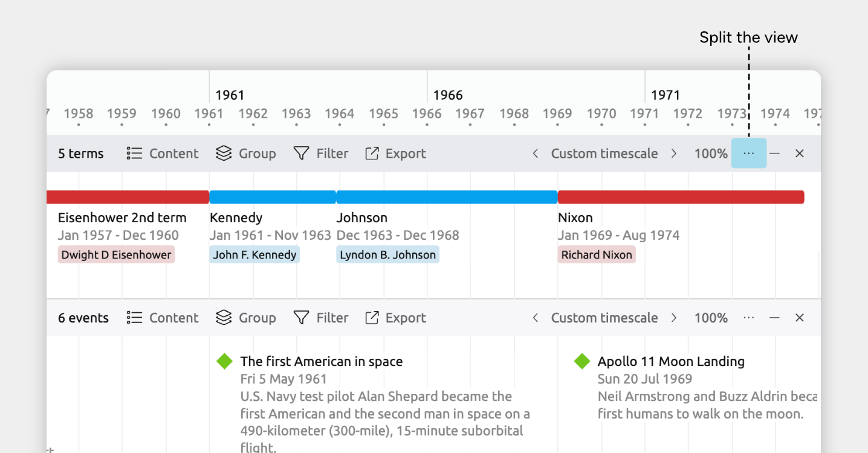Open the Filter menu in events panel
Image resolution: width=868 pixels, height=453 pixels.
pyautogui.click(x=321, y=318)
